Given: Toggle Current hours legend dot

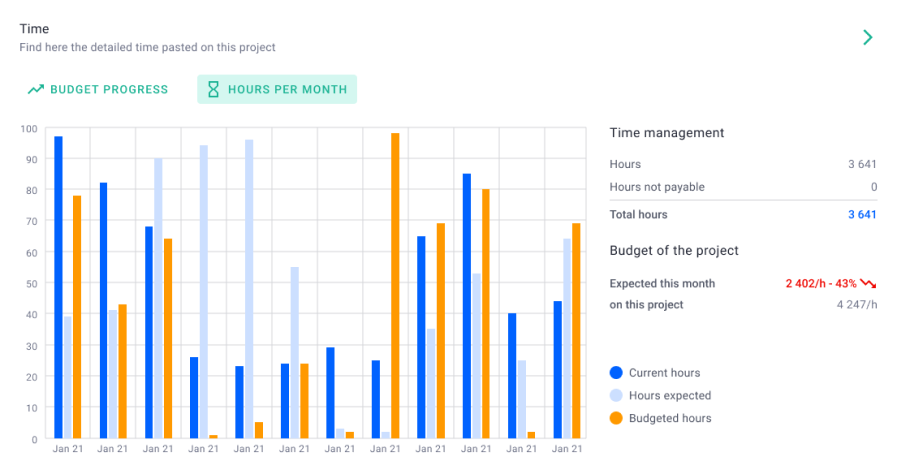Looking at the screenshot, I should click(x=616, y=373).
